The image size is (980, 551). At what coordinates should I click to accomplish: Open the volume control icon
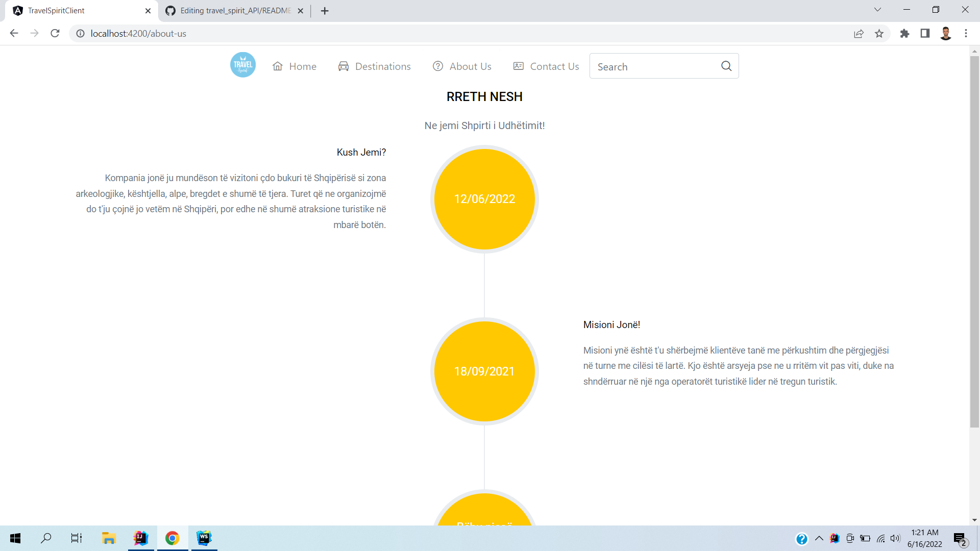click(895, 538)
